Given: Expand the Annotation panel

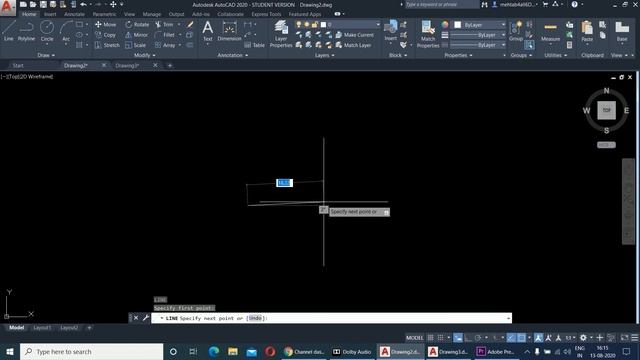Looking at the screenshot, I should pyautogui.click(x=232, y=55).
